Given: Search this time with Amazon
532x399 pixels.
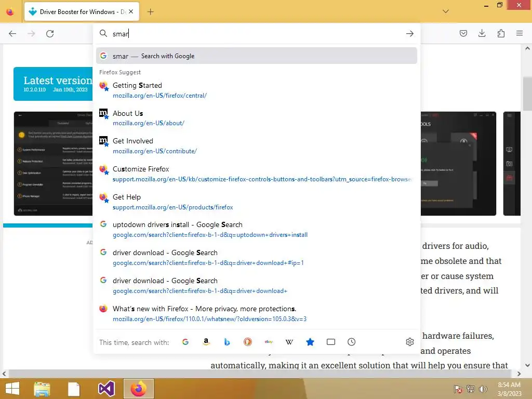Looking at the screenshot, I should pos(206,342).
